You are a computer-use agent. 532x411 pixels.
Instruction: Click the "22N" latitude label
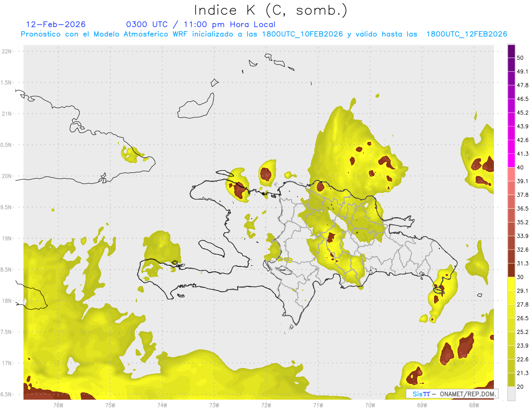[7, 51]
